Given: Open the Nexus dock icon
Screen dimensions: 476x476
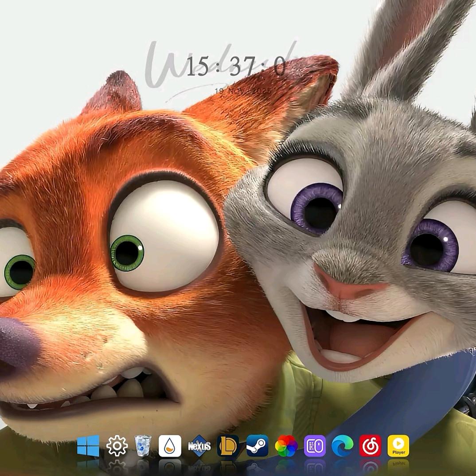Looking at the screenshot, I should click(x=199, y=446).
